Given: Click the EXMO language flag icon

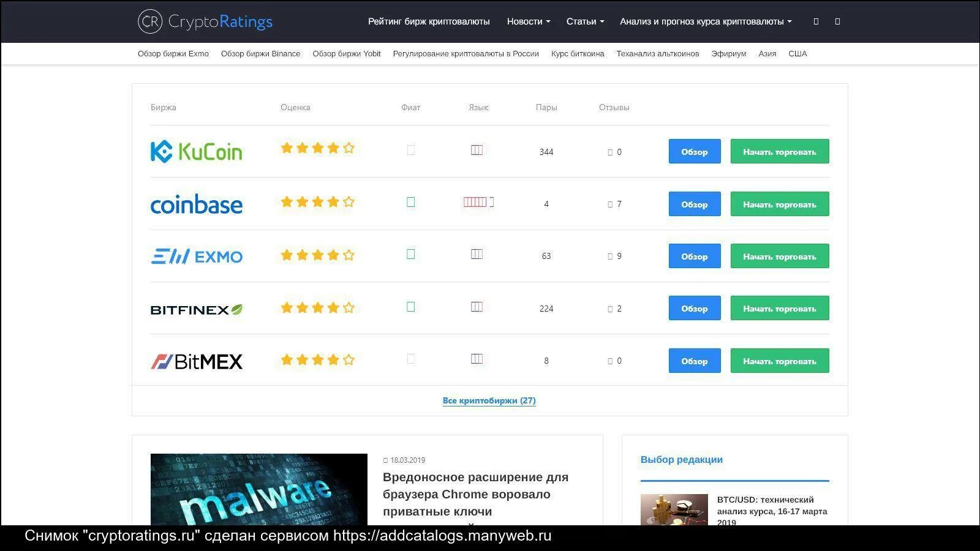Looking at the screenshot, I should coord(477,254).
